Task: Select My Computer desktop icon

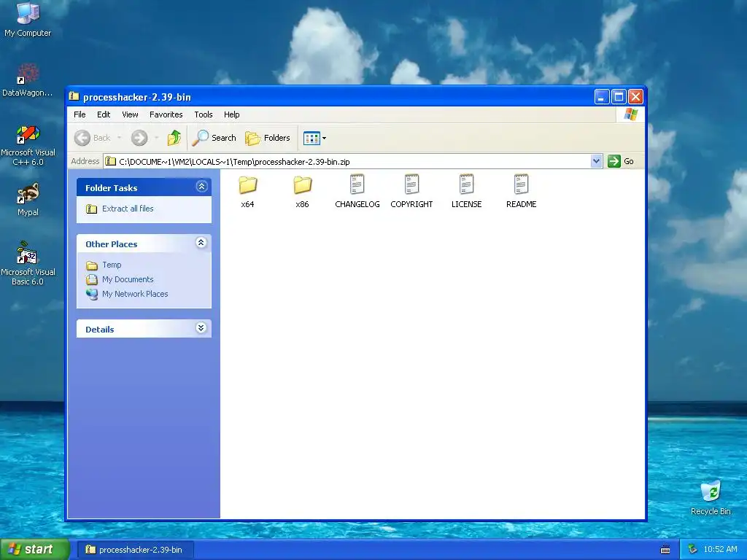Action: [x=28, y=20]
